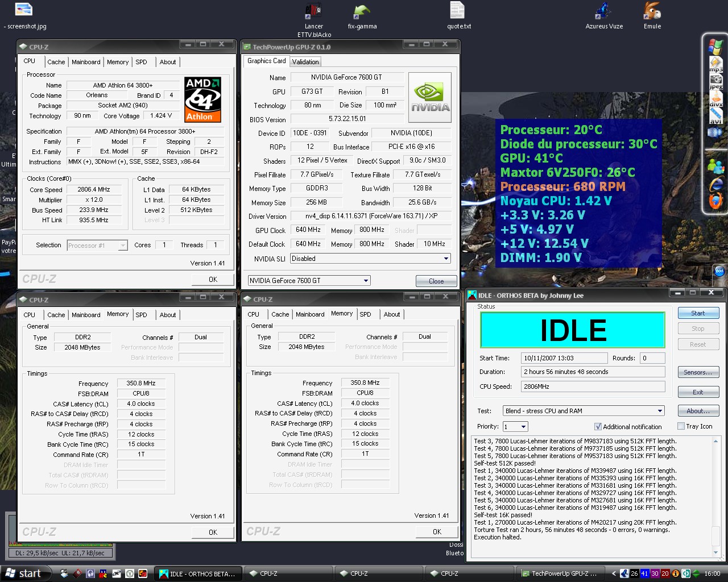Click the AMD Athlon 64 logo in CPU-Z
This screenshot has width=728, height=582.
coord(203,99)
